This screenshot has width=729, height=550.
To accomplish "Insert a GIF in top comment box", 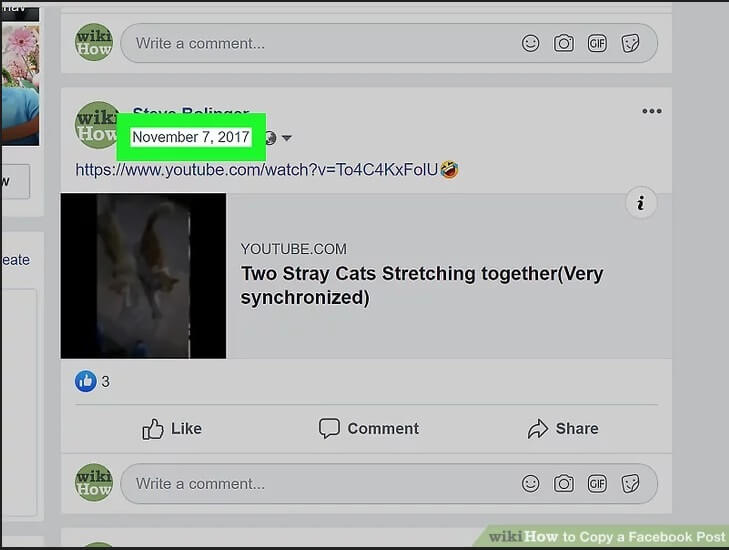I will point(597,43).
